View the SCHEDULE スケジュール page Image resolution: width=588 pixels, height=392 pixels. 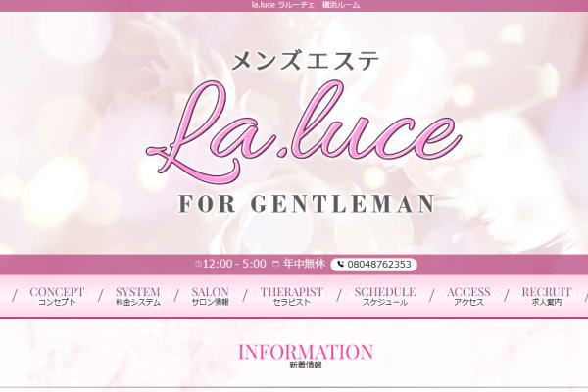click(385, 296)
